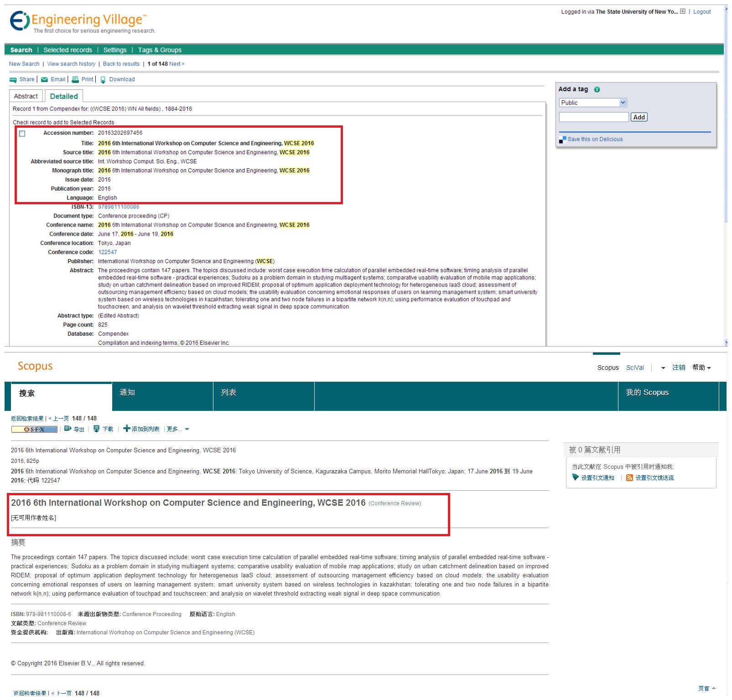Open the Tags & Groups menu item
The image size is (732, 700).
coord(160,50)
